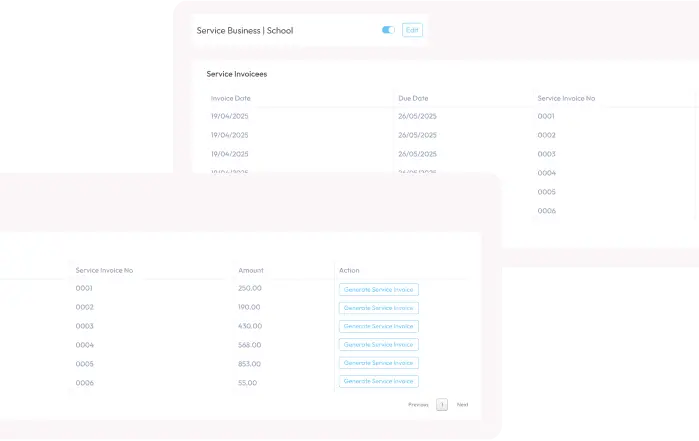This screenshot has width=699, height=441.
Task: Click invoice date 19/04/2025 in row 0001
Action: 230,116
